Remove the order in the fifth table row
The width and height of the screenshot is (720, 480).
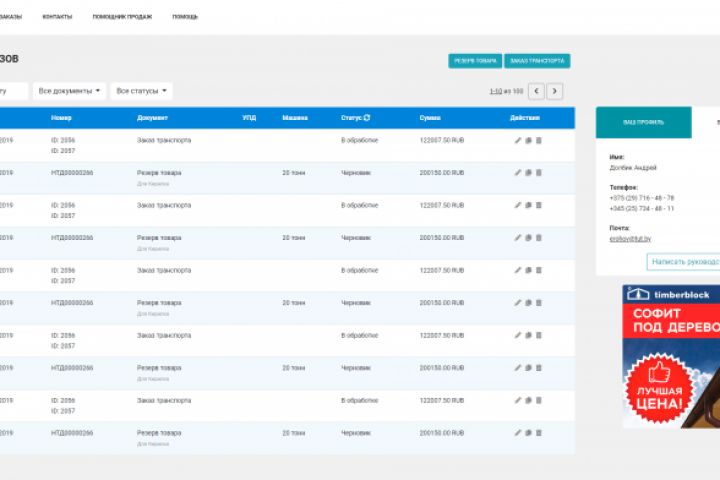click(x=539, y=271)
